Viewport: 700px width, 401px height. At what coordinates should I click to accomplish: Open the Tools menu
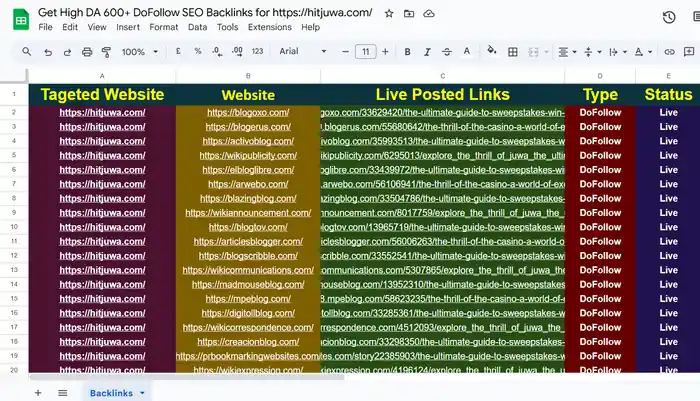227,27
